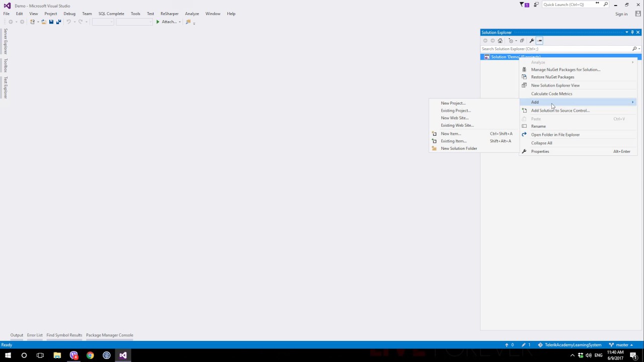Open File Explorer from the taskbar
The width and height of the screenshot is (644, 362).
[57, 355]
